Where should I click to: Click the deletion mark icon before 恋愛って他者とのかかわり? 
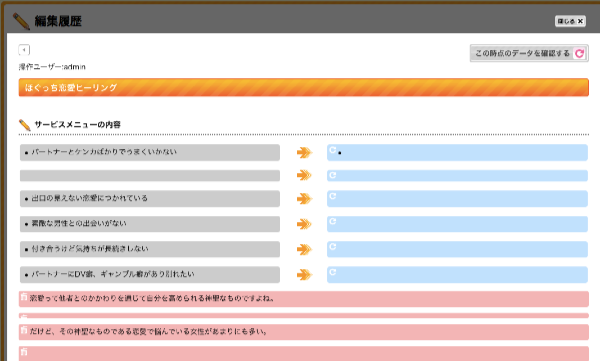(x=24, y=297)
